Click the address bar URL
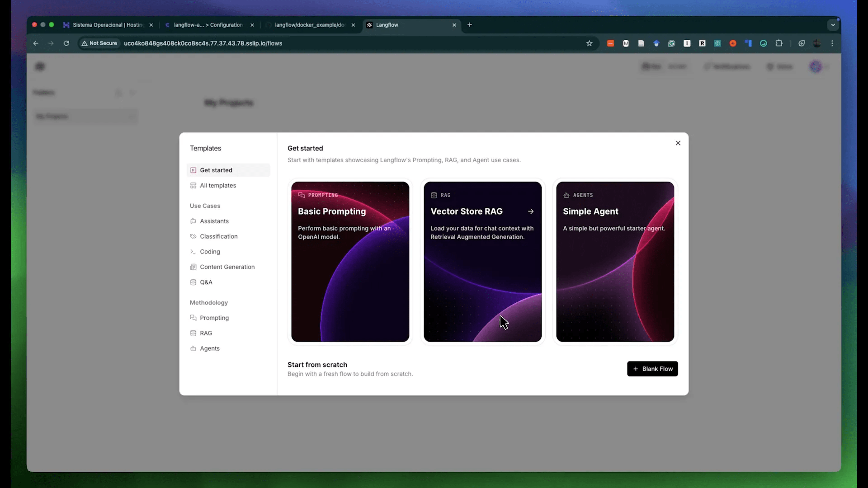 (x=203, y=43)
